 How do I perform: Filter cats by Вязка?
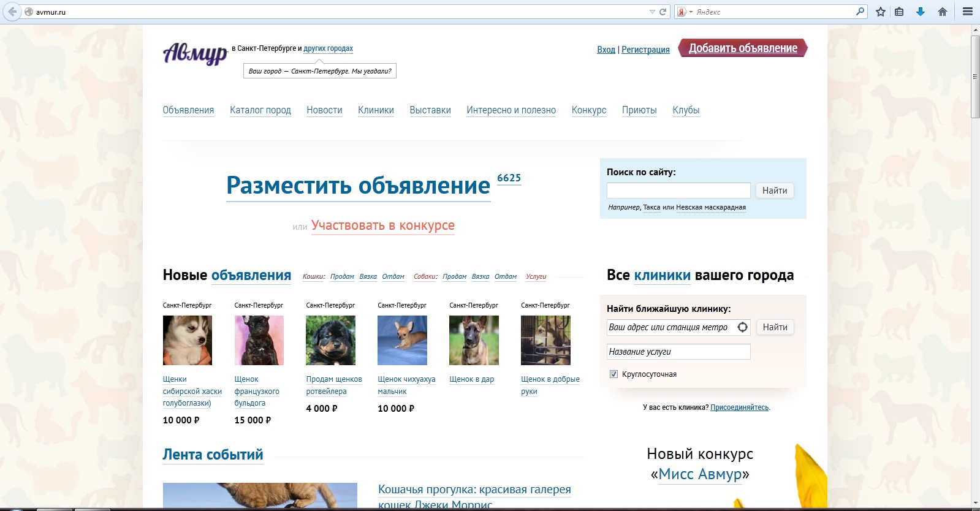pyautogui.click(x=368, y=276)
